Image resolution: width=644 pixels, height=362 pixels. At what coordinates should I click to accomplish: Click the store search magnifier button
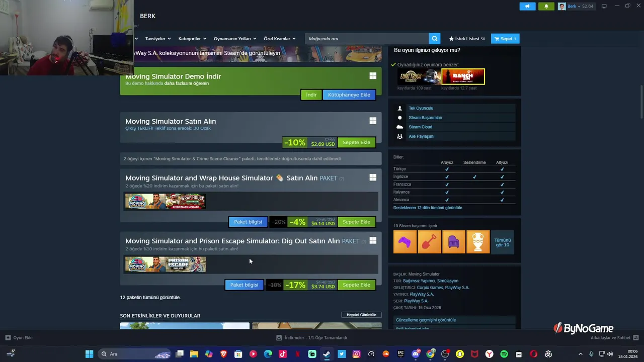click(x=434, y=39)
